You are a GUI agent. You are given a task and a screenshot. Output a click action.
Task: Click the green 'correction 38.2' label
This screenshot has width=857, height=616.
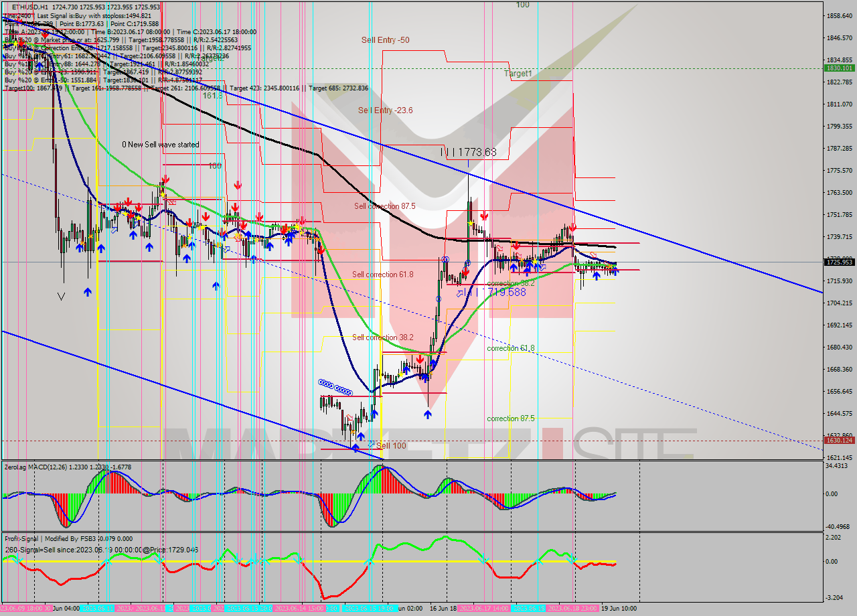(x=511, y=283)
